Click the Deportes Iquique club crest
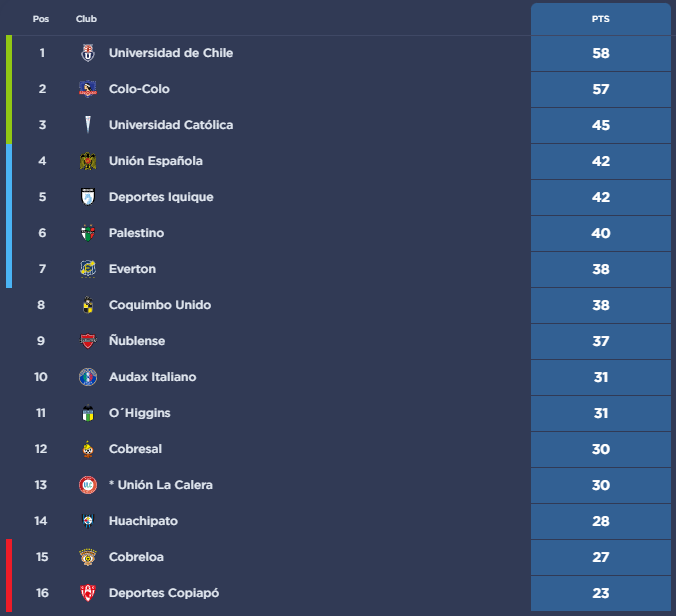 pos(88,197)
